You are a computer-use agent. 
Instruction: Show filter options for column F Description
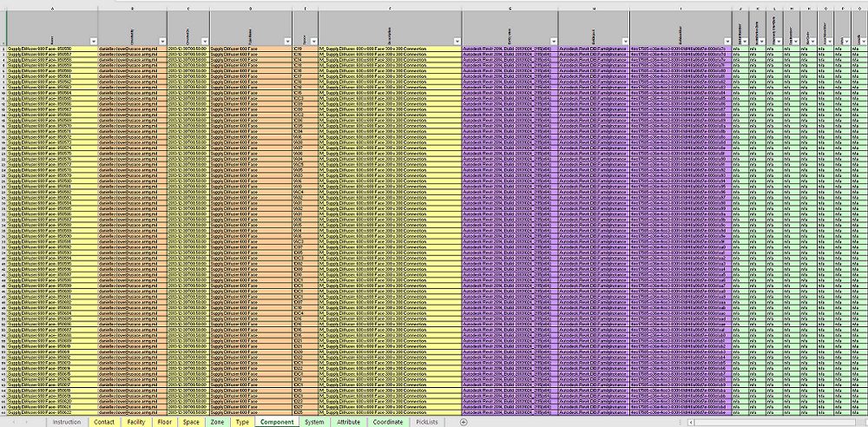456,41
